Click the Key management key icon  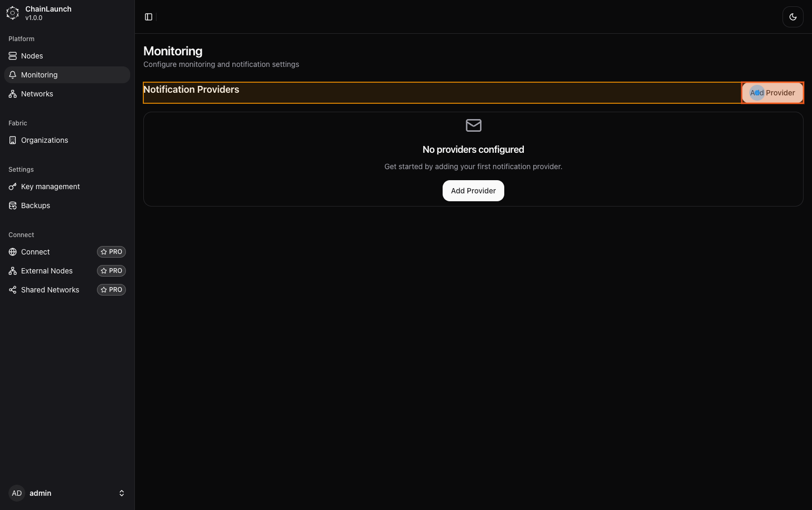click(x=13, y=187)
